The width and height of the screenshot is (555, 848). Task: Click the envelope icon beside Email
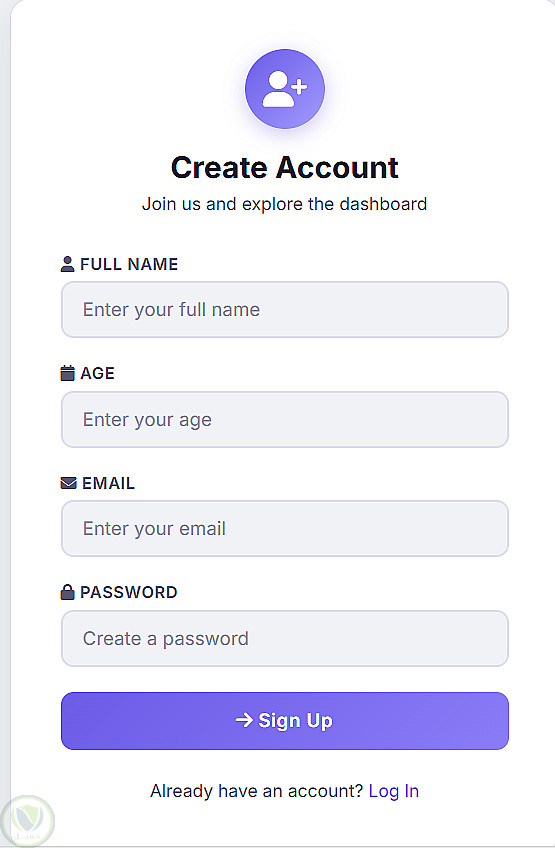point(68,483)
